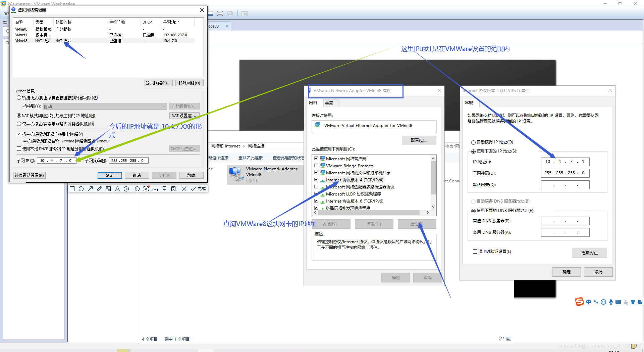Click breadcrumb chevron after 网络和 Internet

tap(244, 146)
